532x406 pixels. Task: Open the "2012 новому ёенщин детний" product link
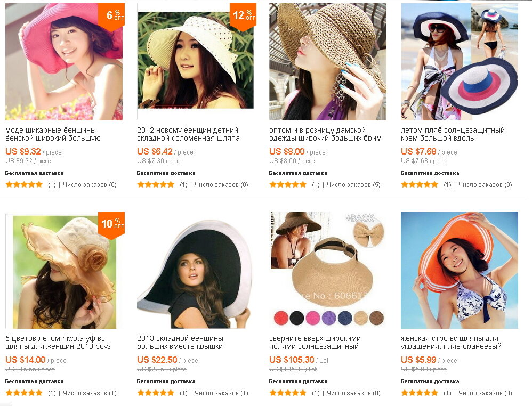coord(188,134)
